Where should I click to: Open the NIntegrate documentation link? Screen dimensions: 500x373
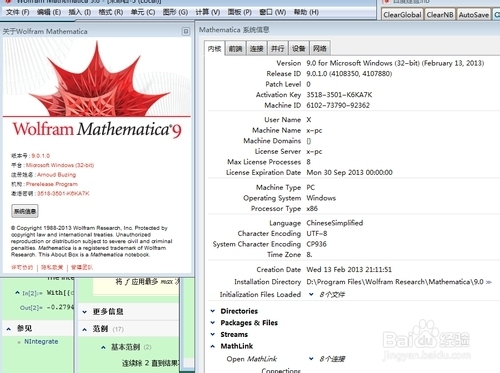(x=41, y=342)
